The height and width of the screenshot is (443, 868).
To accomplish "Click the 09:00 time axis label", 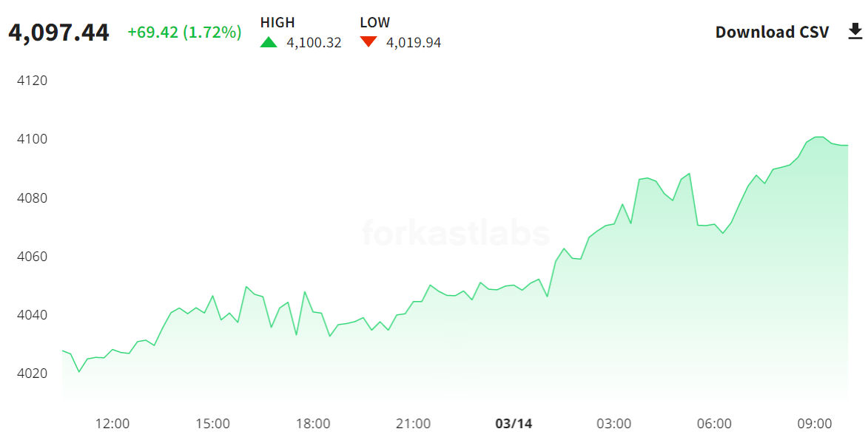I will pyautogui.click(x=814, y=424).
